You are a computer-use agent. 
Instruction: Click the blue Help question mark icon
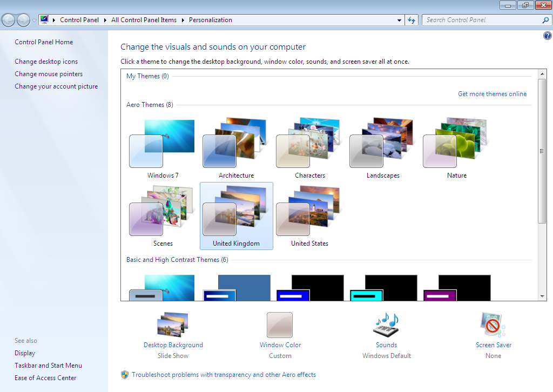[547, 36]
